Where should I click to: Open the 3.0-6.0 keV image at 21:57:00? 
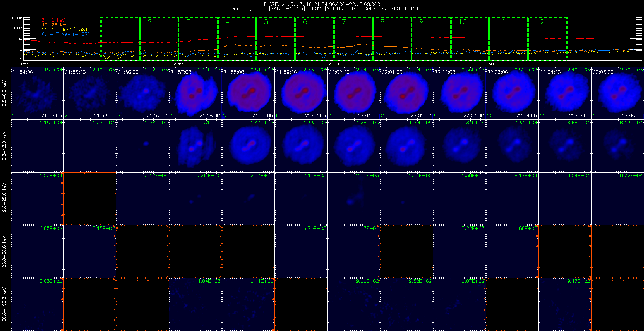coord(195,93)
